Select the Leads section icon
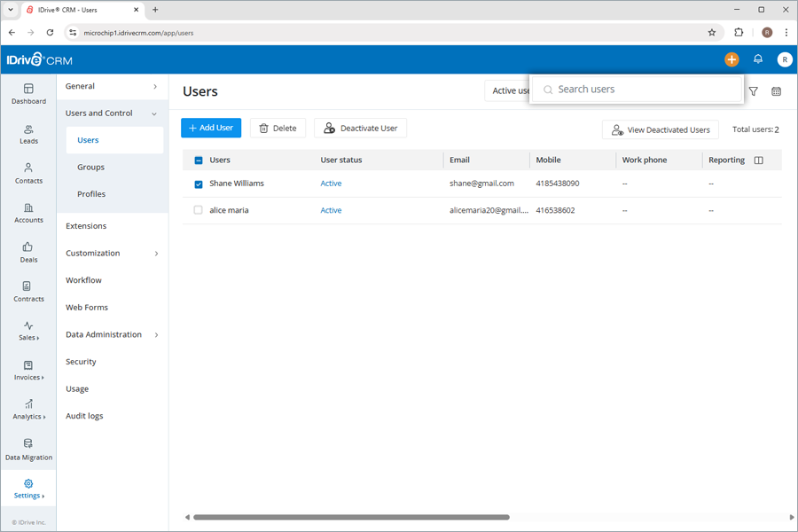The width and height of the screenshot is (798, 532). 28,135
